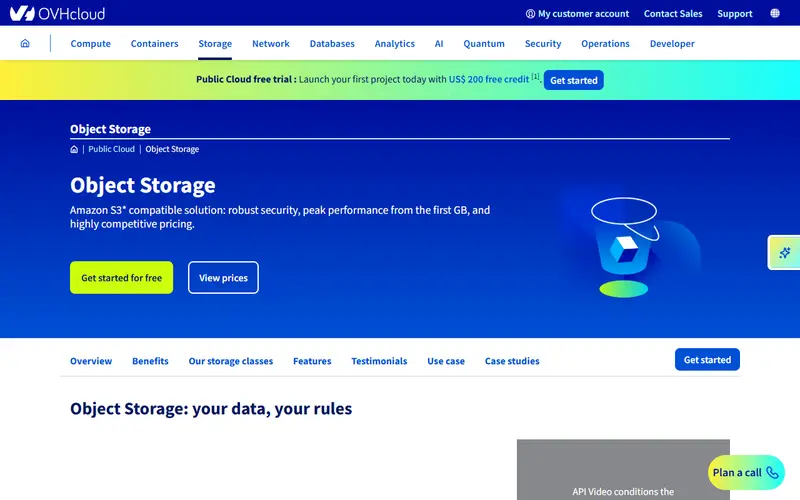Open the AI assistant sparkle icon
The width and height of the screenshot is (800, 500).
[x=784, y=253]
